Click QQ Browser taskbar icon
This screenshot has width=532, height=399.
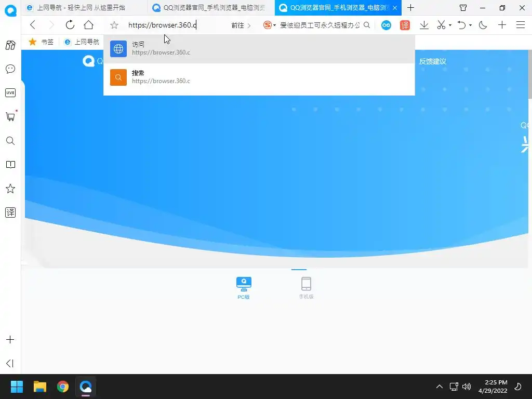[x=86, y=387]
